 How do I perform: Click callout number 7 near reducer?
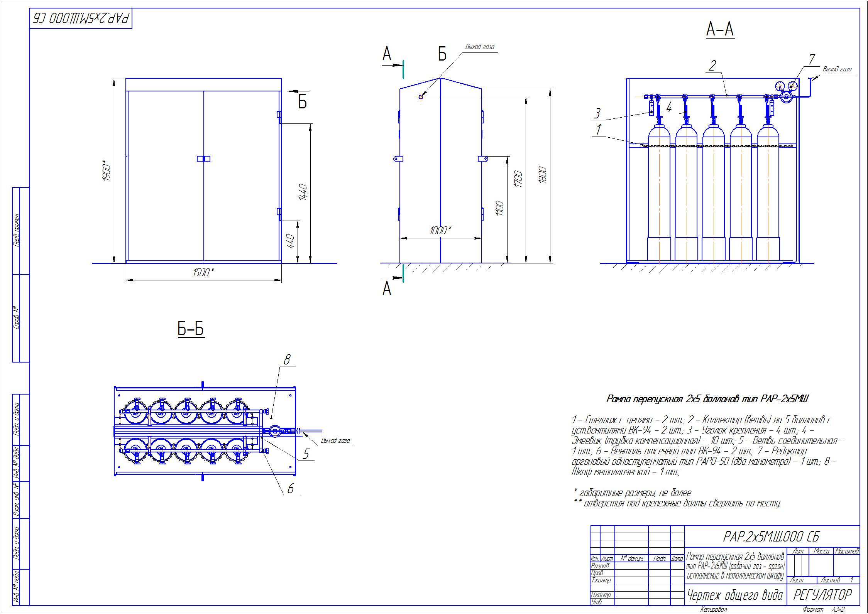[812, 59]
